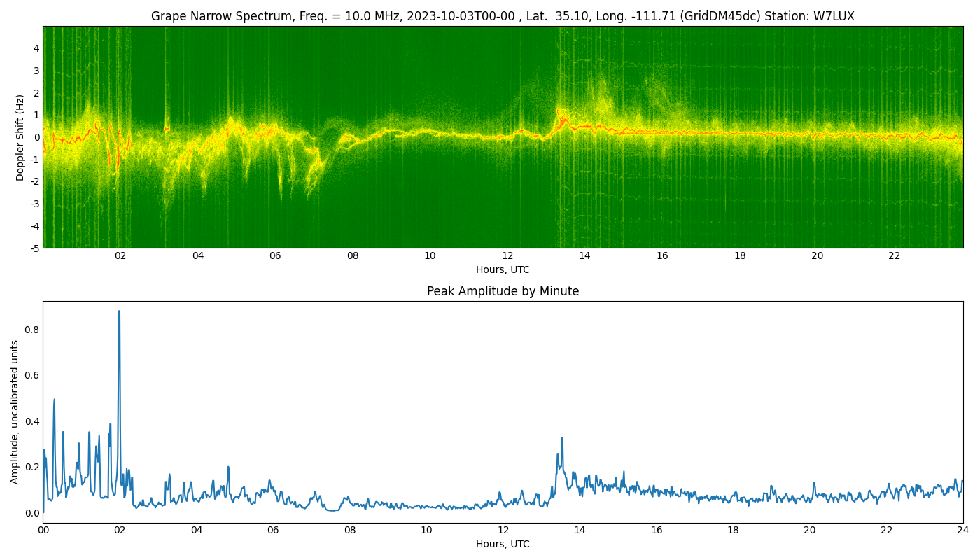Click the highest amplitude peak near 0.88
Viewport: 980px width, 560px height.
pyautogui.click(x=119, y=311)
